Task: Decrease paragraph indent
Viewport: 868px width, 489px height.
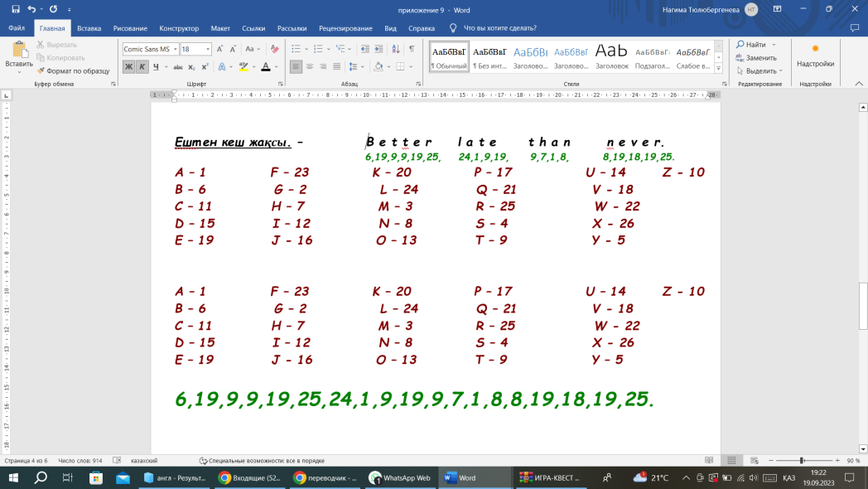Action: point(364,49)
